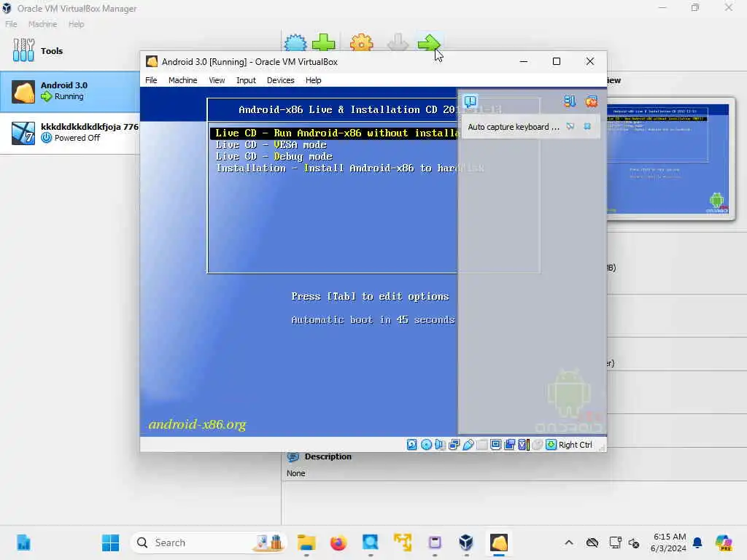Image resolution: width=747 pixels, height=560 pixels.
Task: Open Help menu in VirtualBox Manager
Action: [76, 24]
